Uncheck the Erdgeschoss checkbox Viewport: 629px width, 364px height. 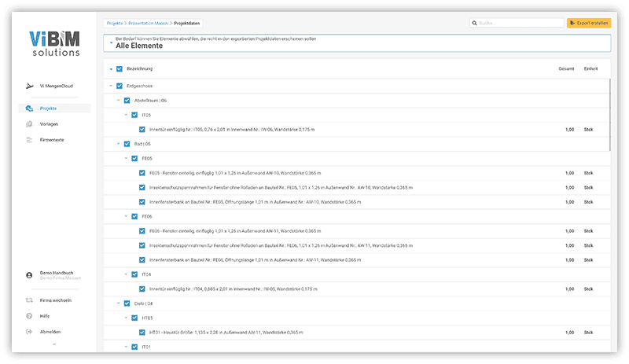pos(120,86)
